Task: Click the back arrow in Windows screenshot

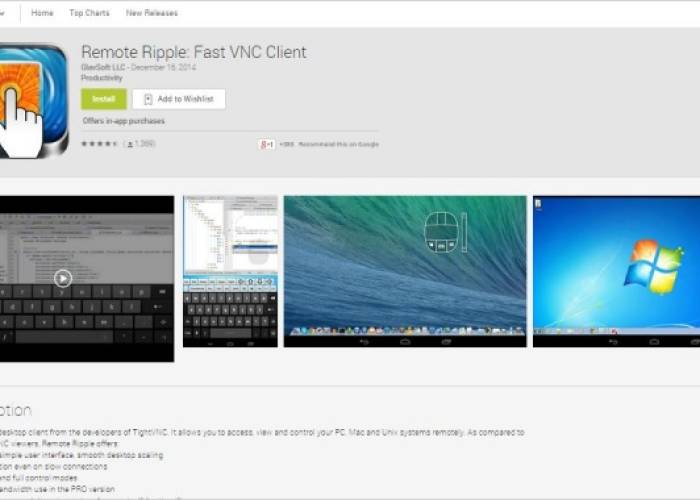Action: 613,342
